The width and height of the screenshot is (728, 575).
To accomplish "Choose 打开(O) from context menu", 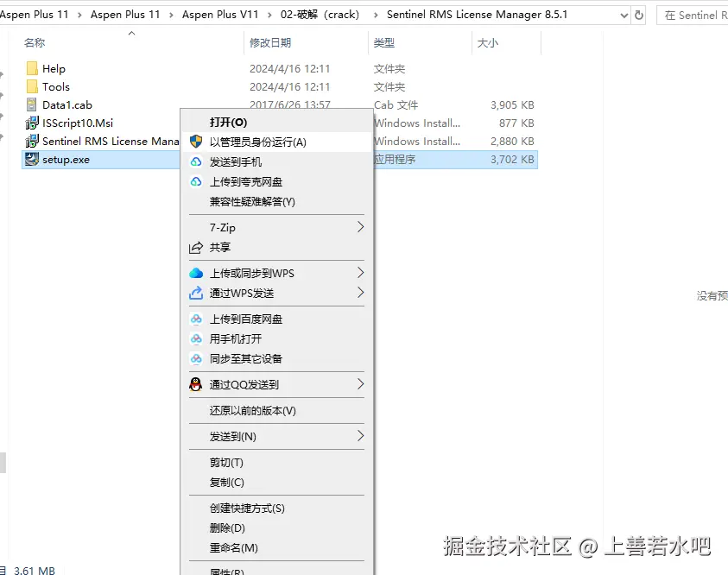I will coord(276,122).
